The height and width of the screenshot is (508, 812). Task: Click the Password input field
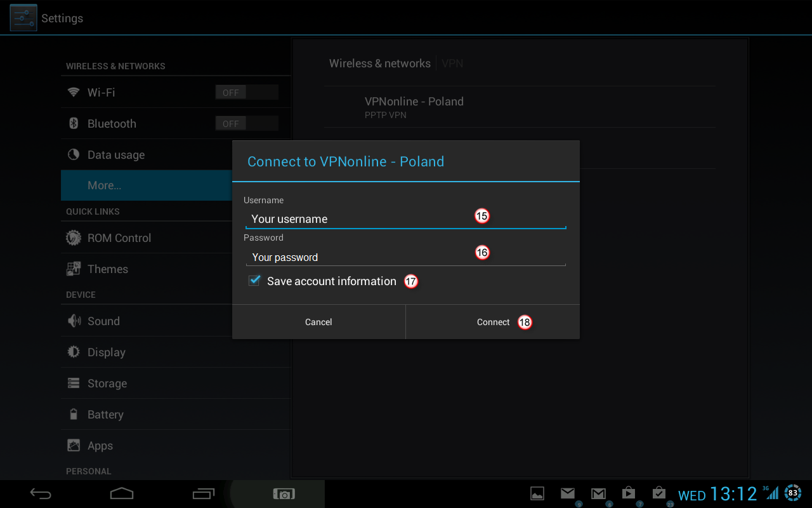tap(406, 257)
